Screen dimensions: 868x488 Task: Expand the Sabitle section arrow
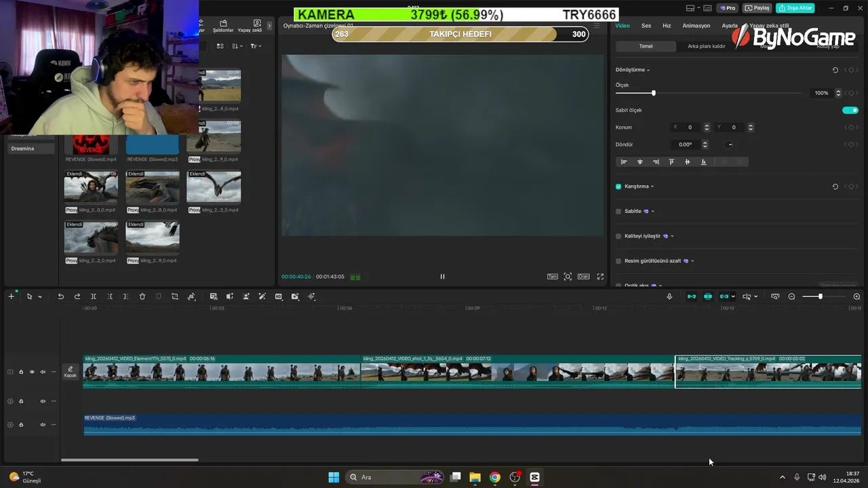point(653,211)
